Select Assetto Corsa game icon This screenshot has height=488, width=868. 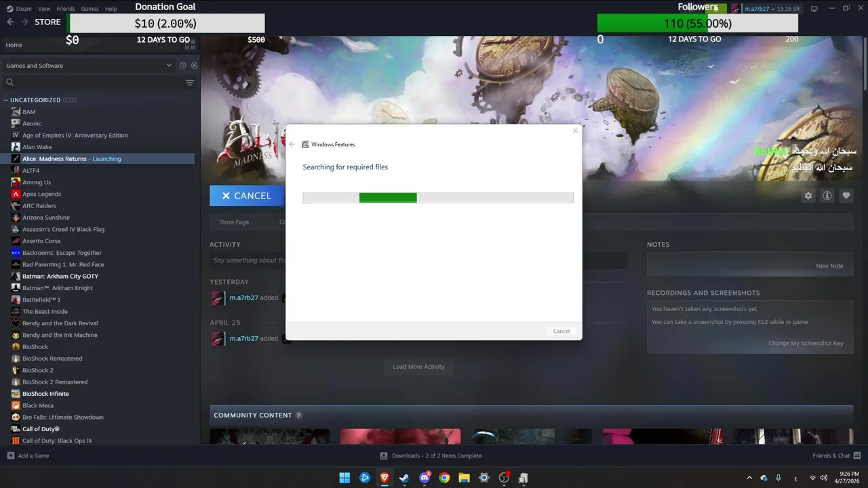pos(16,241)
